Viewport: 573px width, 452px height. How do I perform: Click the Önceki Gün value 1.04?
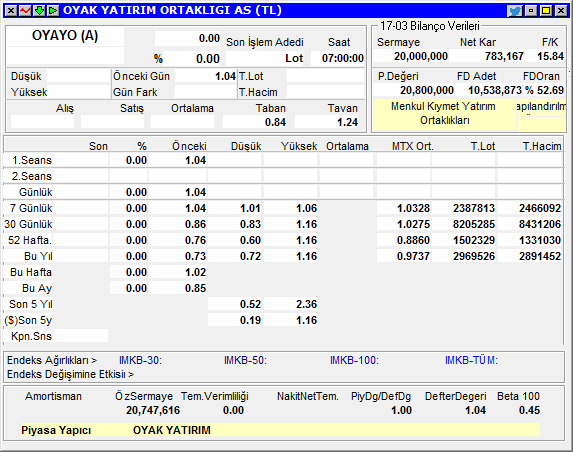pos(225,76)
